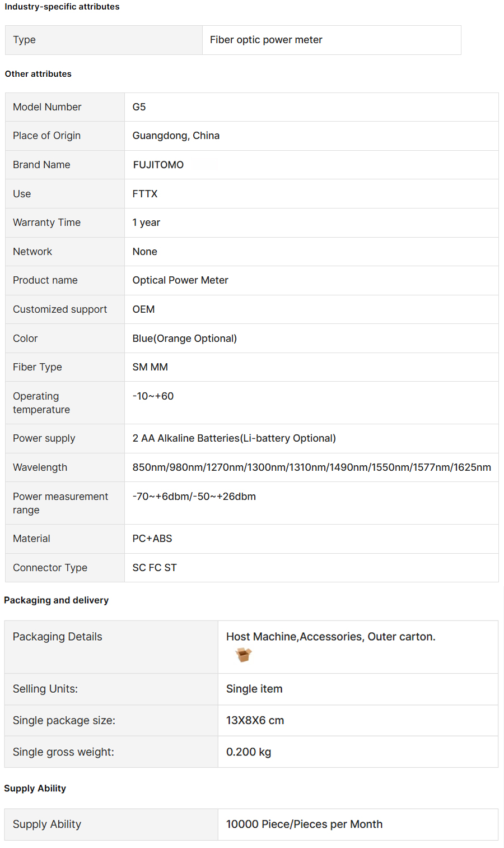Viewport: 504px width, 848px height.
Task: Click the Brand Name value FUJITOMO
Action: pos(158,165)
